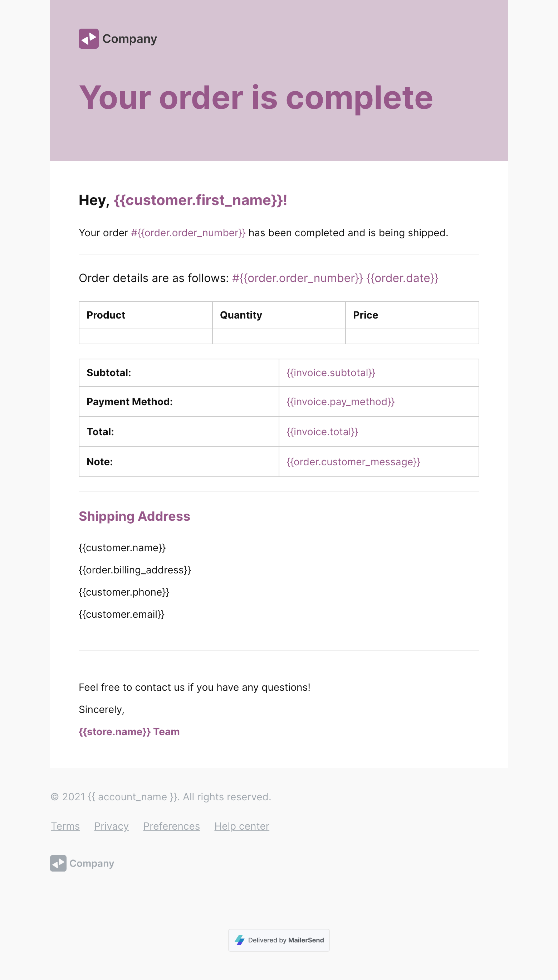Click the Quantity column header
This screenshot has width=558, height=980.
pyautogui.click(x=241, y=315)
